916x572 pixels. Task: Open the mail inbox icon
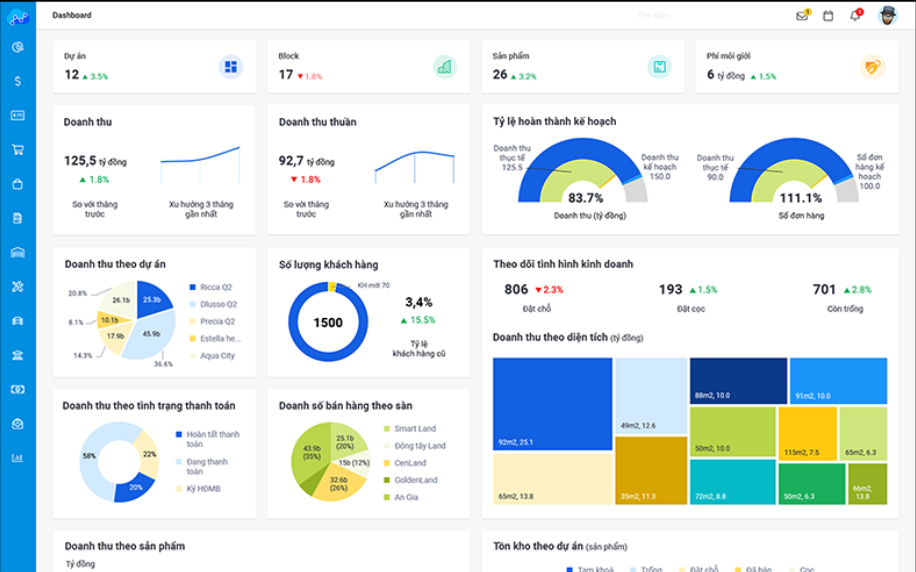(801, 16)
